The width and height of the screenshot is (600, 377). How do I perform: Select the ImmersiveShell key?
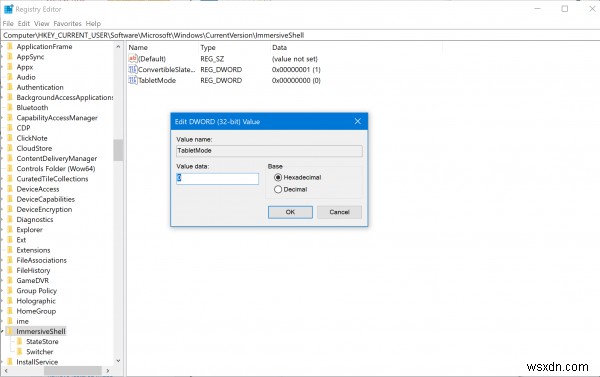(x=41, y=331)
